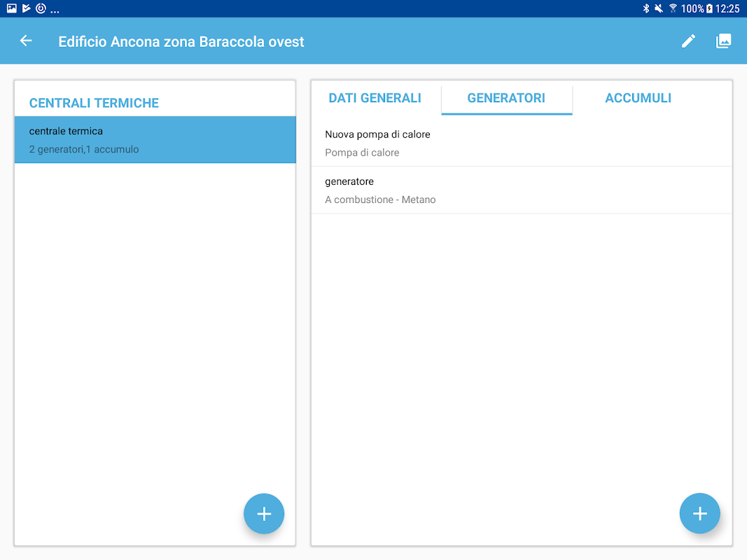Select the Generatori tab
Screen dimensions: 747x560
(506, 98)
